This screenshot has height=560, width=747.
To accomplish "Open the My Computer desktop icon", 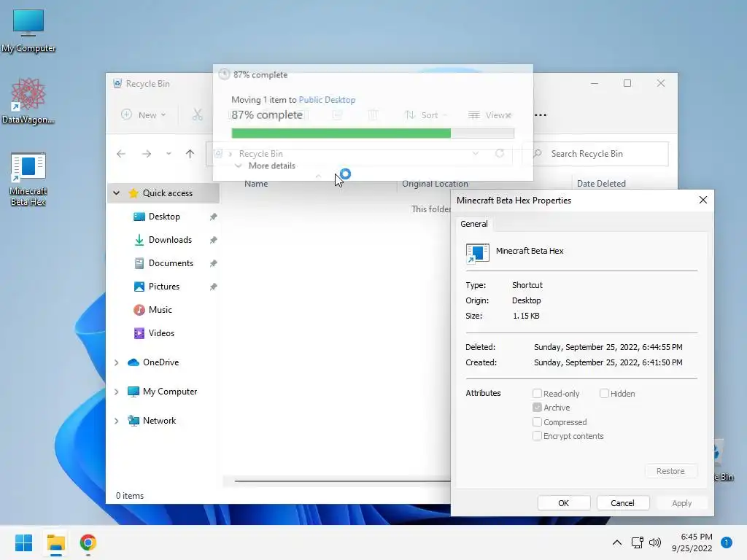I will click(28, 31).
